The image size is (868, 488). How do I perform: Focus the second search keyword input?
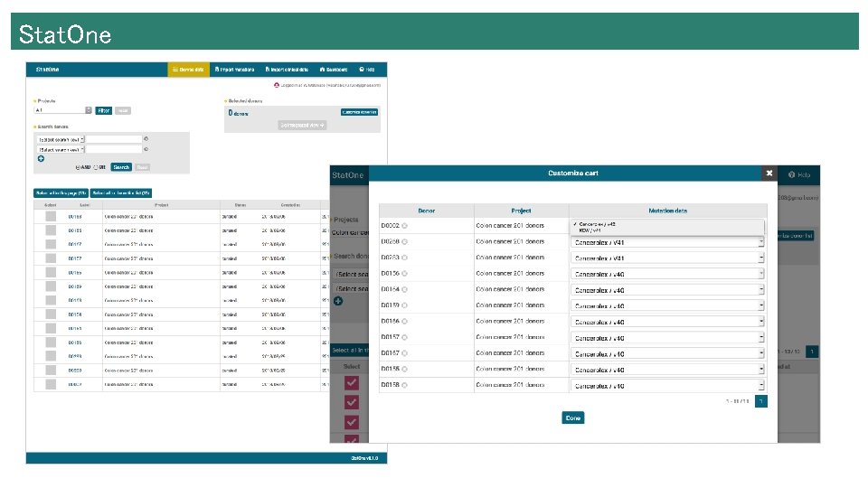click(x=114, y=149)
